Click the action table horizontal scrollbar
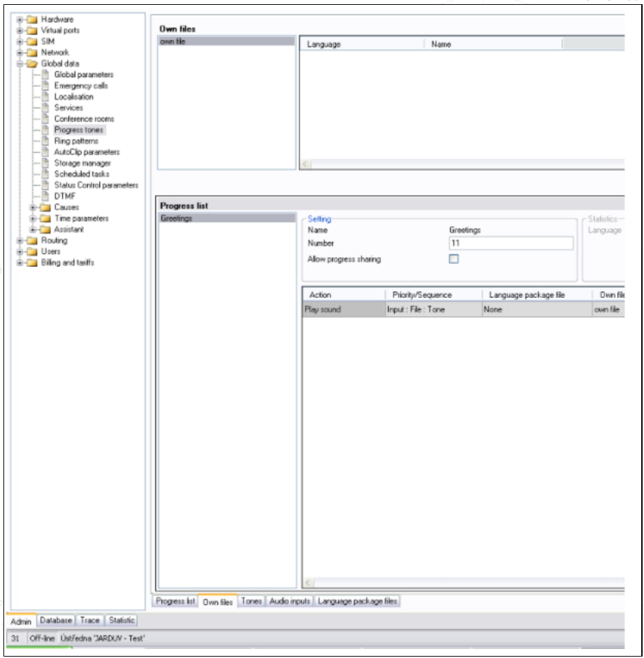 click(465, 582)
